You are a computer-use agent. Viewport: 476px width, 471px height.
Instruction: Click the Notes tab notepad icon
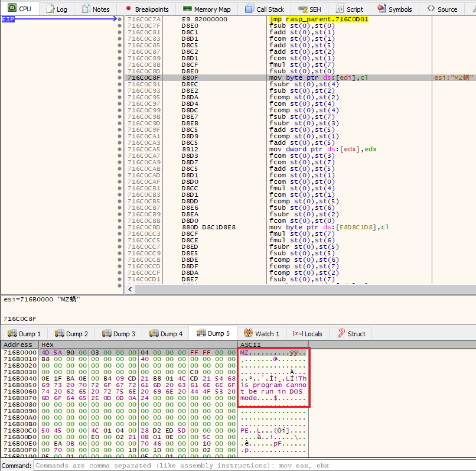click(86, 9)
